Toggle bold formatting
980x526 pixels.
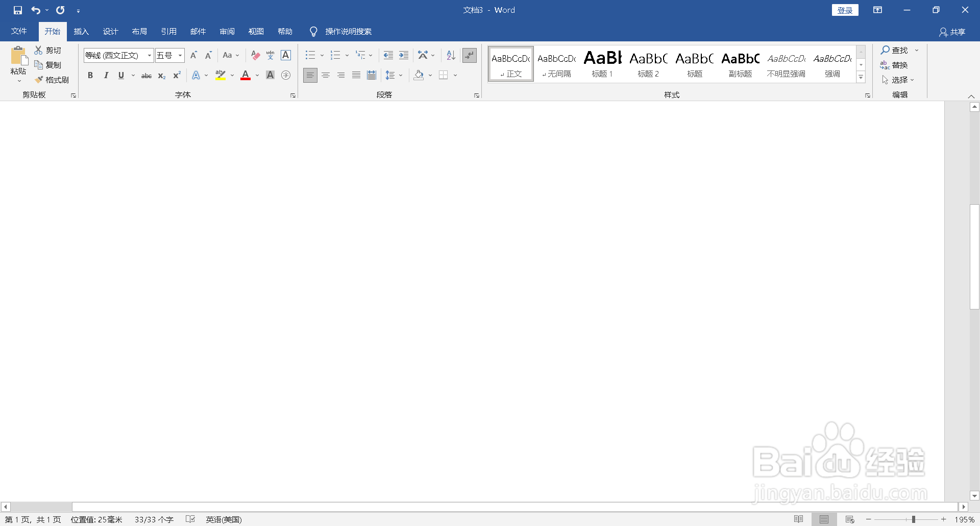90,75
